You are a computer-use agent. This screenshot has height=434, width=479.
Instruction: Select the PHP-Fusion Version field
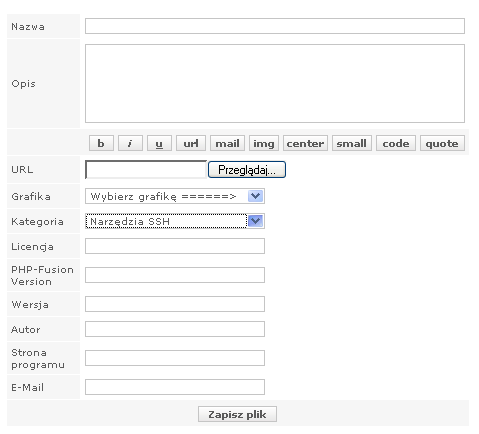pos(175,275)
